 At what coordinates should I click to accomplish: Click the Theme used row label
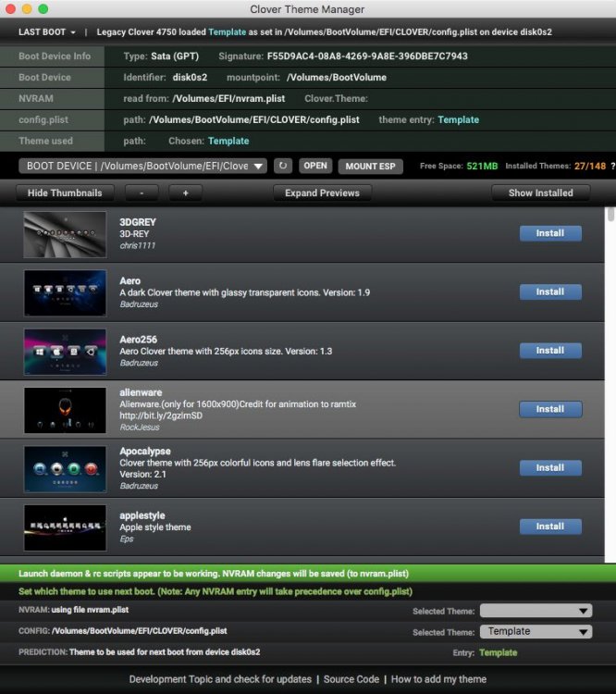(x=45, y=141)
